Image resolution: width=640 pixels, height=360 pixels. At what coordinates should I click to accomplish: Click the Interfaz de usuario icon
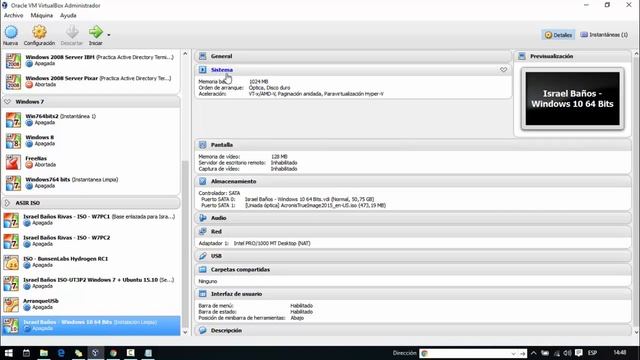202,294
